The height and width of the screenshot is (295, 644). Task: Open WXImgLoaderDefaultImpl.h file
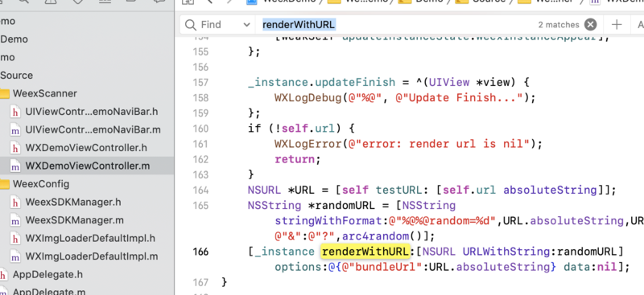[x=90, y=238]
